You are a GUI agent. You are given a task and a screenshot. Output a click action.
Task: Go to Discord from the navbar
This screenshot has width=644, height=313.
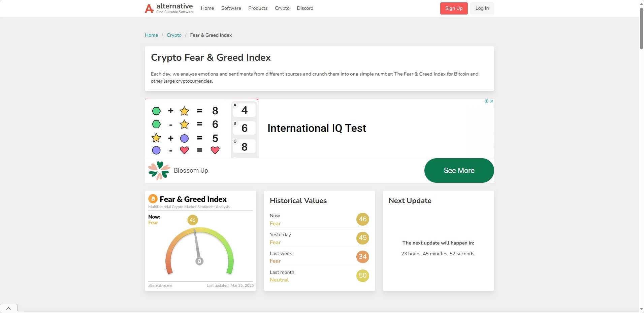tap(305, 8)
